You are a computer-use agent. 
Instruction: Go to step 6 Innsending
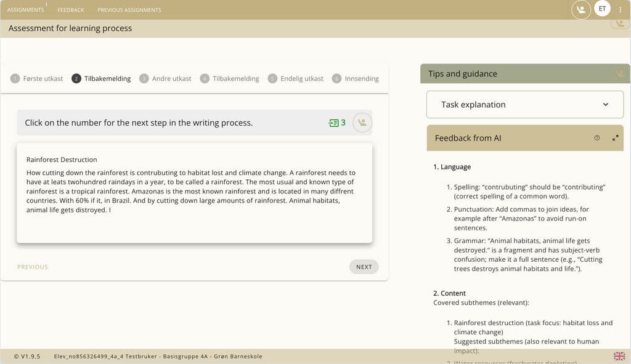356,78
